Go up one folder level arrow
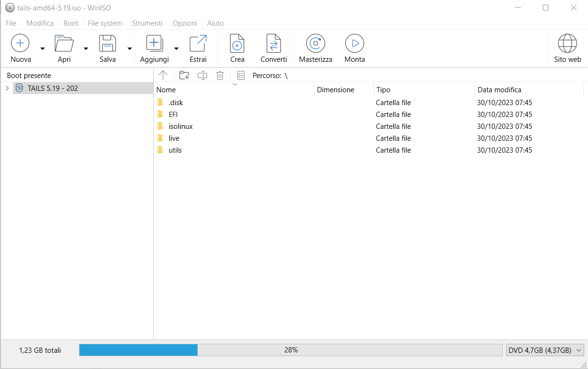Image resolution: width=588 pixels, height=369 pixels. pos(163,75)
